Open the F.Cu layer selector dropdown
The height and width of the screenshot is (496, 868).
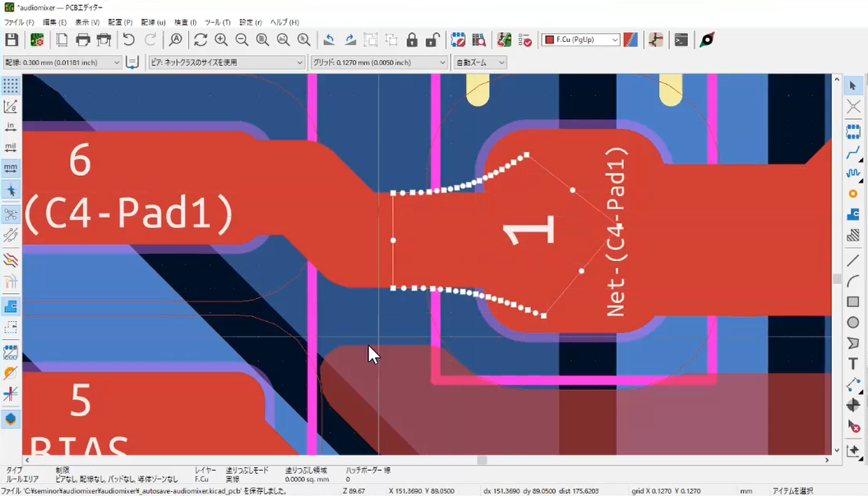click(613, 39)
